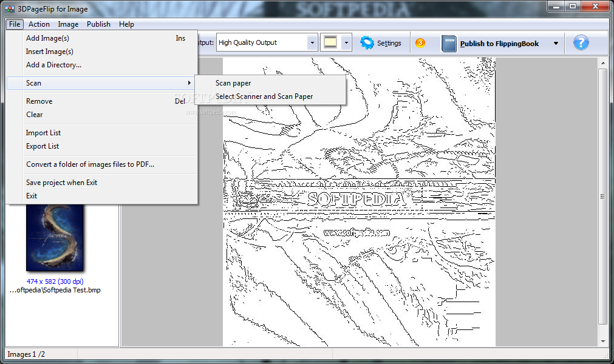Image resolution: width=614 pixels, height=364 pixels.
Task: Choose Export List menu entry
Action: click(x=102, y=146)
